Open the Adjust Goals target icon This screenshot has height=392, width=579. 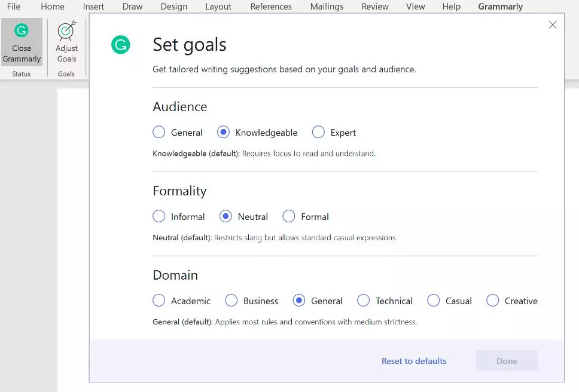67,30
